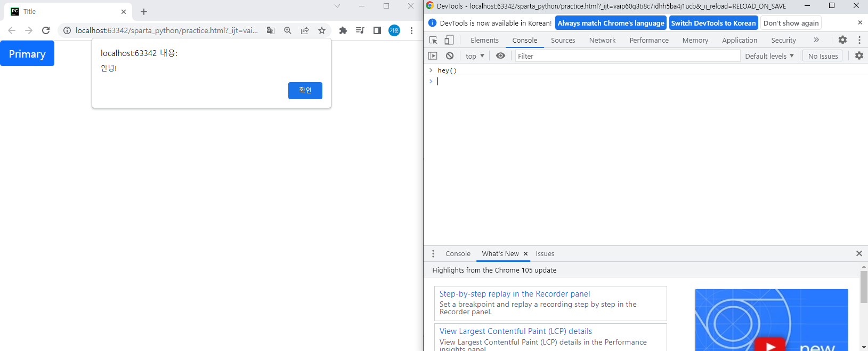Open a new browser tab
Image resolution: width=868 pixels, height=351 pixels.
coord(144,12)
